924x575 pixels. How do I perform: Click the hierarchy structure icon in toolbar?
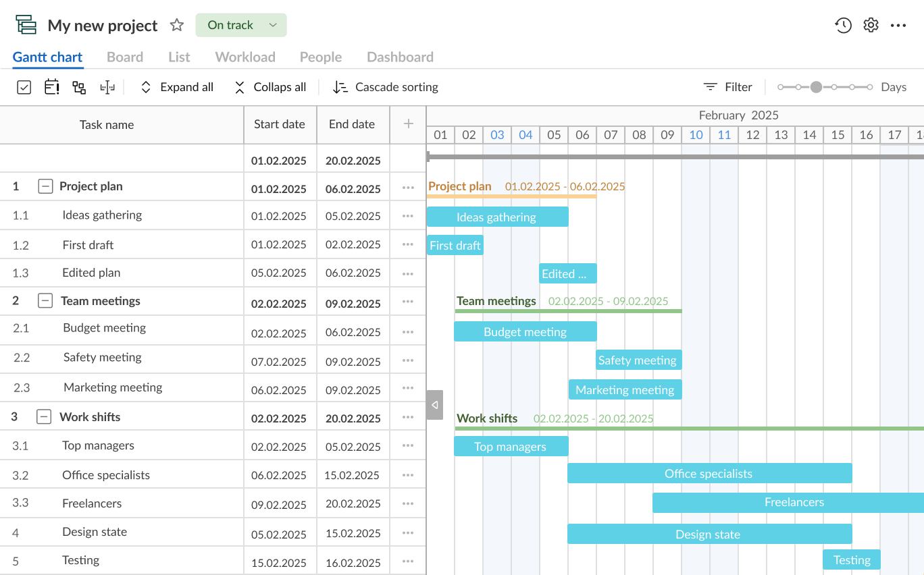(79, 87)
